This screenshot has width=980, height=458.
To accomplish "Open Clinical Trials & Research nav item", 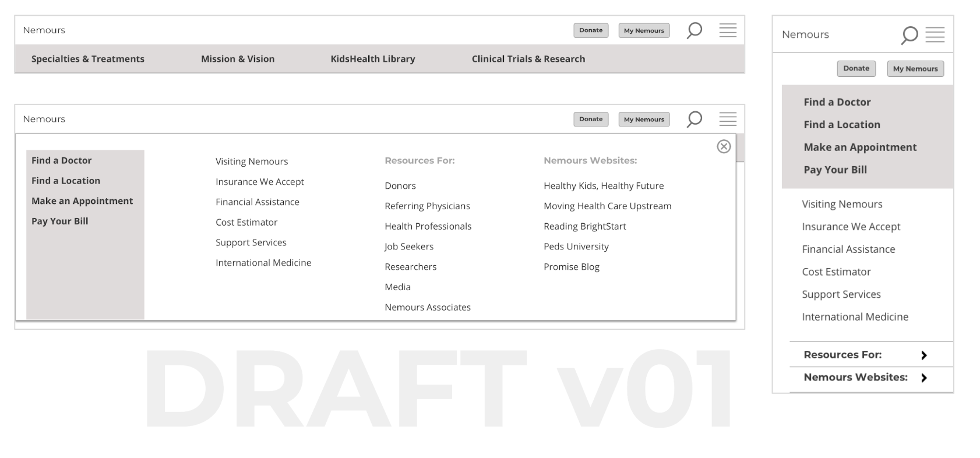I will pyautogui.click(x=528, y=59).
